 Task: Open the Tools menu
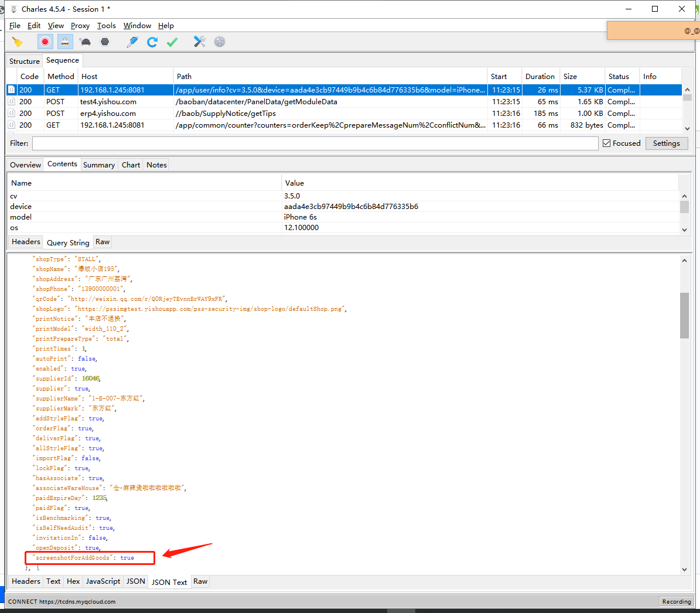click(107, 25)
